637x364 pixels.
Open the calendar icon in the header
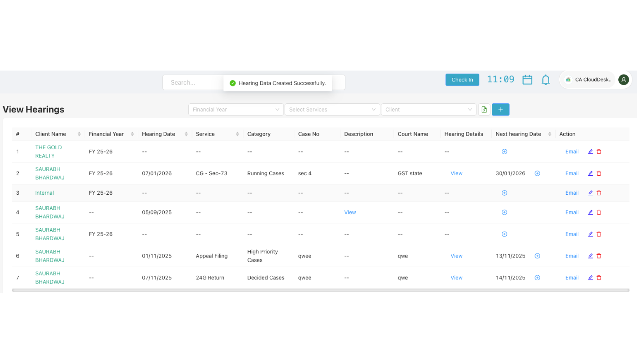[x=527, y=79]
